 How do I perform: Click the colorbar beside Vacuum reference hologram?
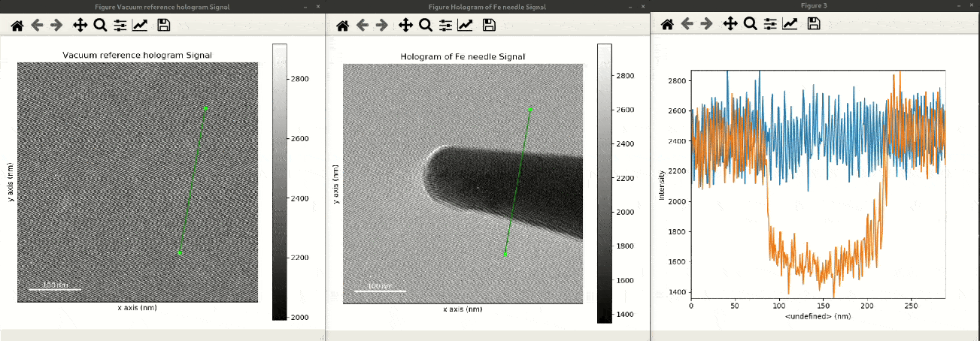pyautogui.click(x=279, y=182)
